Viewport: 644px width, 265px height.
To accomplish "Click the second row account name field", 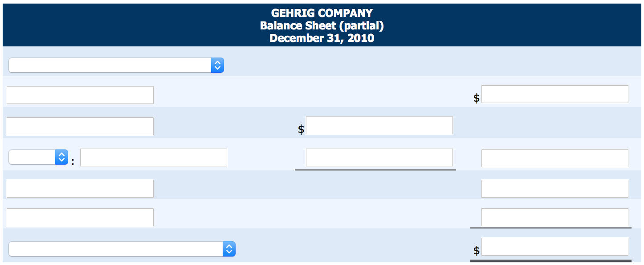I will click(80, 126).
